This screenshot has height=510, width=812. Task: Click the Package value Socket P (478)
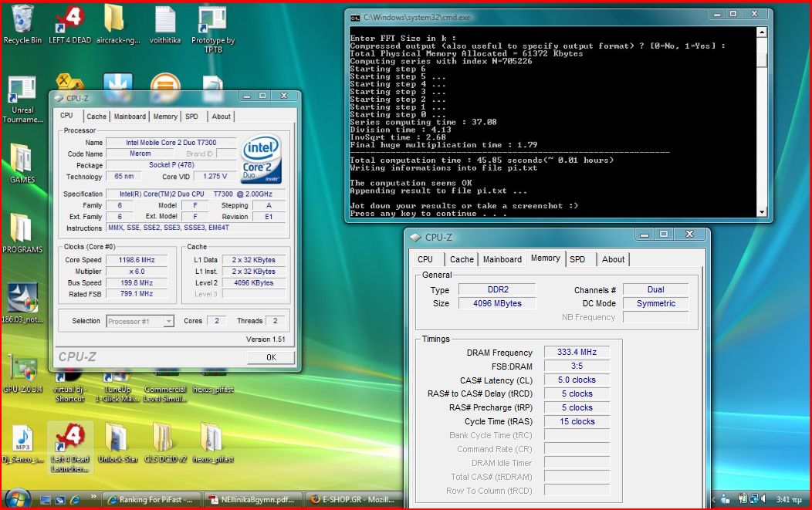click(171, 165)
